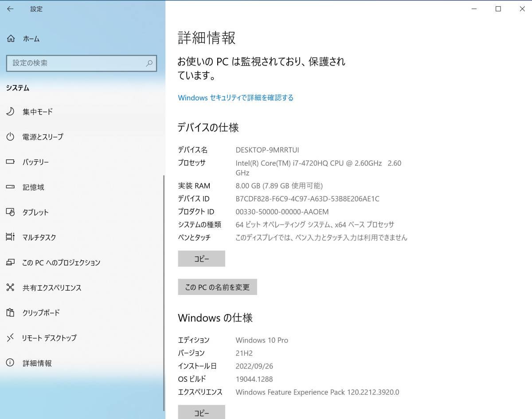Click the プロセッサ label
Image resolution: width=532 pixels, height=419 pixels.
192,163
